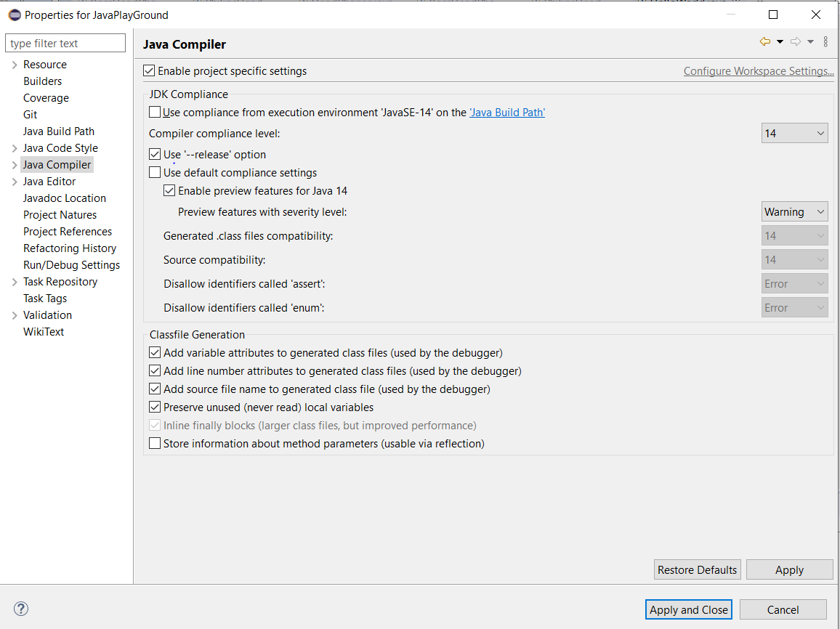The image size is (840, 629).
Task: Open Preview features severity level dropdown
Action: coord(794,212)
